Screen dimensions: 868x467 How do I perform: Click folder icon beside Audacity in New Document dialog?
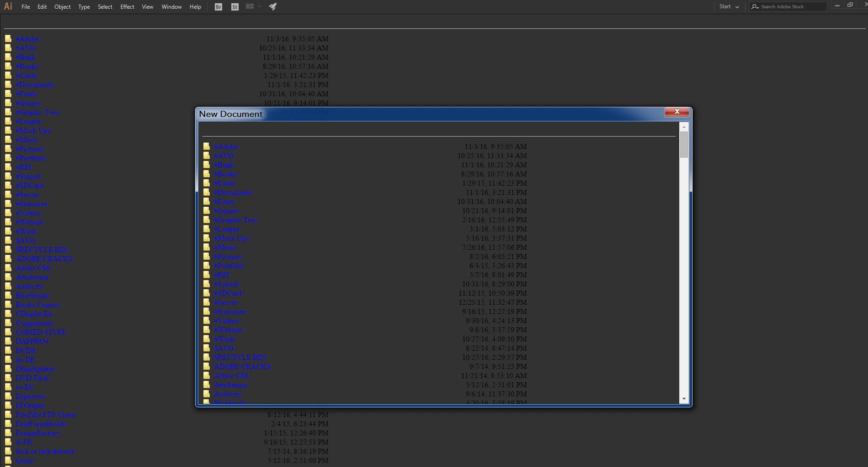(x=207, y=394)
